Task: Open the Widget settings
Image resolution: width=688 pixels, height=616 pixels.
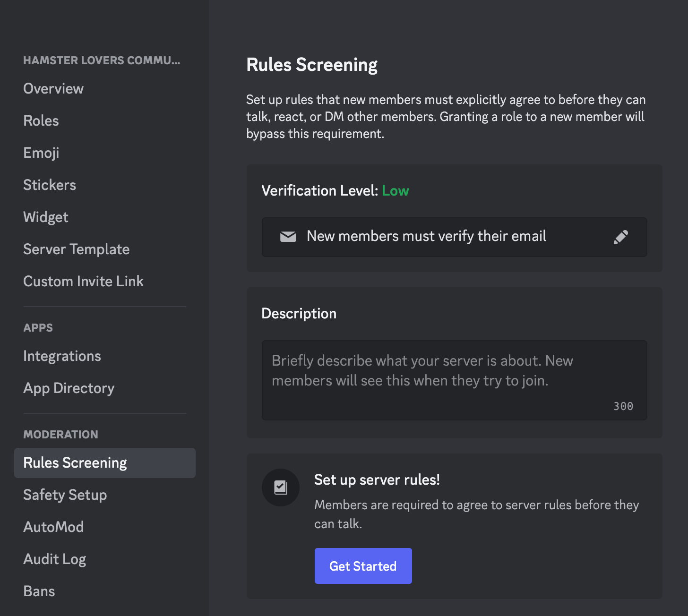Action: pyautogui.click(x=46, y=217)
